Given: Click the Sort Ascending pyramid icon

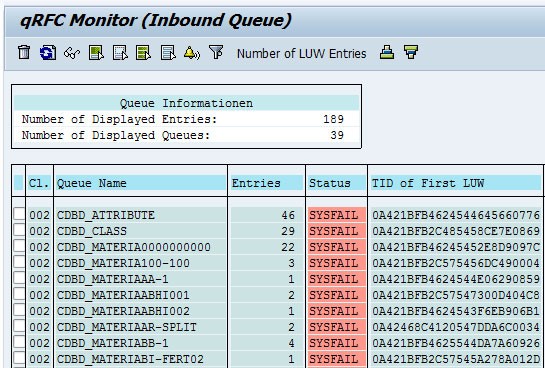Looking at the screenshot, I should tap(387, 52).
